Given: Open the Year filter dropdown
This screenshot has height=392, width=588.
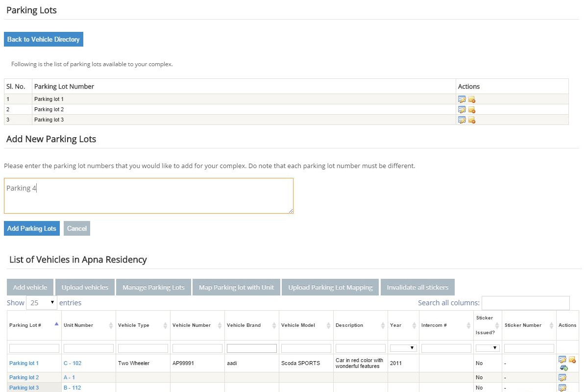Looking at the screenshot, I should pos(403,348).
